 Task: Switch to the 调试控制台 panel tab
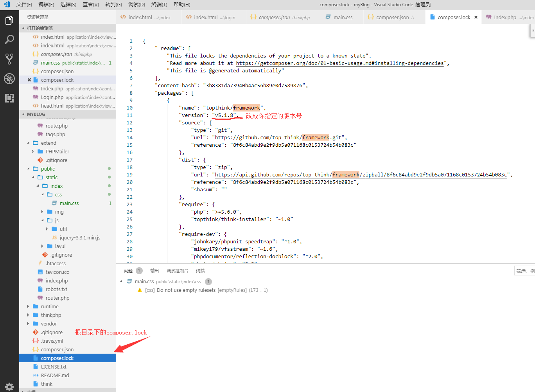(x=177, y=271)
